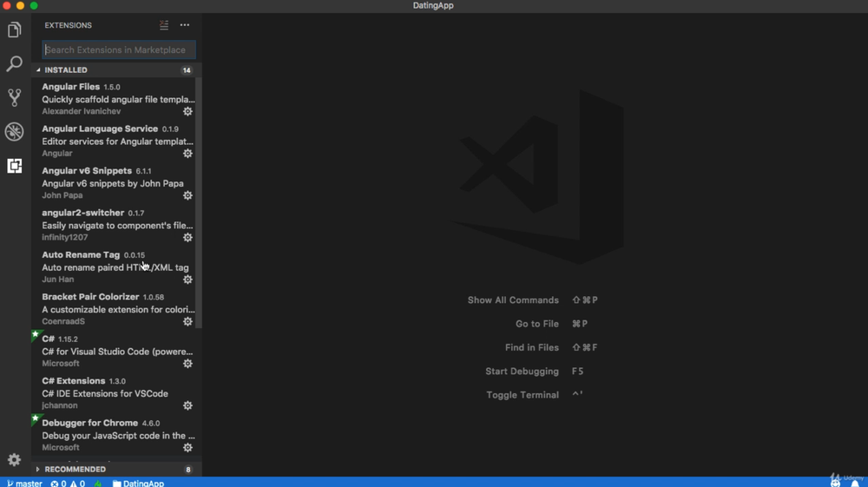Open the Manage gear in activity bar
The width and height of the screenshot is (868, 487).
pos(15,460)
